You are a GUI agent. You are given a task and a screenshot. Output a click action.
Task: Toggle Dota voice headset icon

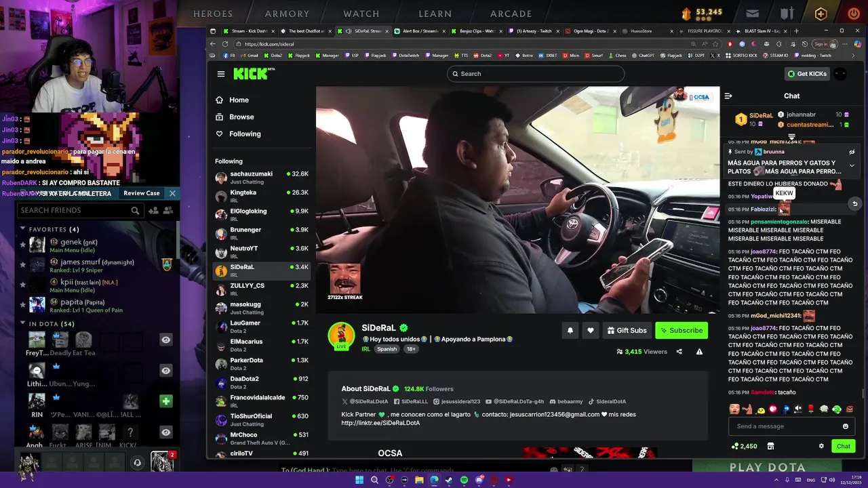137,462
